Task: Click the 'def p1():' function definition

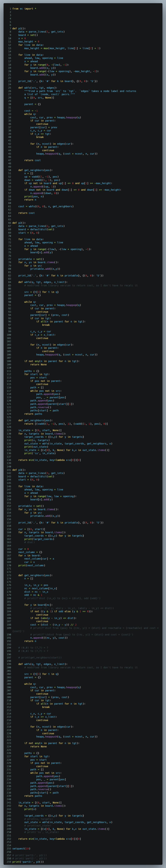Action: (x=19, y=29)
